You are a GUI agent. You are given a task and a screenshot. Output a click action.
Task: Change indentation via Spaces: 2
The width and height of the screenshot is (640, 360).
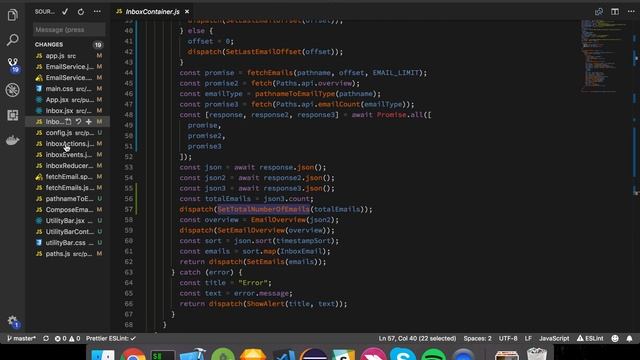(477, 339)
